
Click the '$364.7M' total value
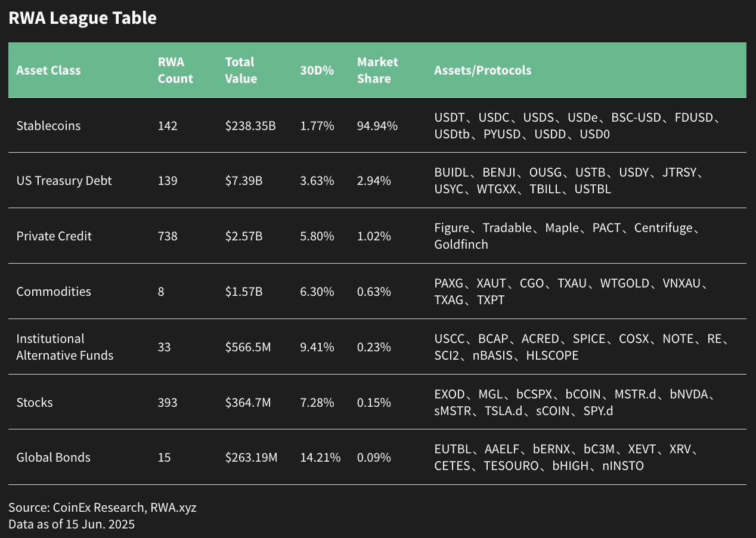pyautogui.click(x=248, y=403)
